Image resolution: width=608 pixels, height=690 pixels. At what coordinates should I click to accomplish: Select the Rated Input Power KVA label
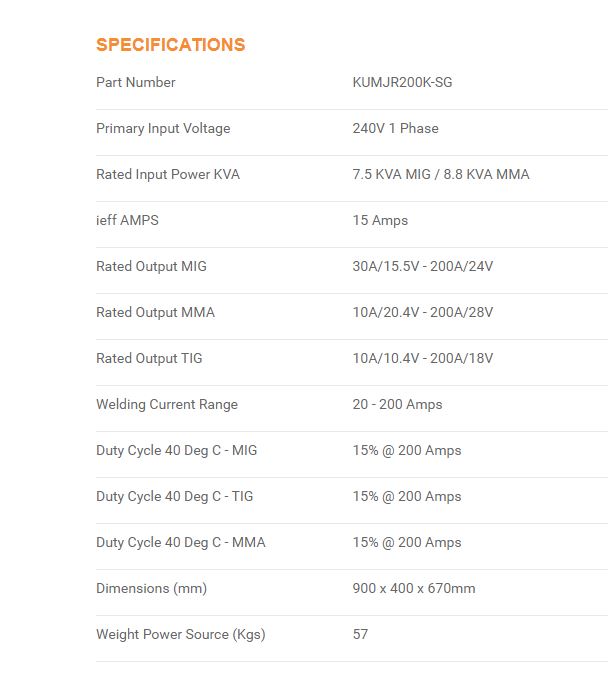point(168,174)
